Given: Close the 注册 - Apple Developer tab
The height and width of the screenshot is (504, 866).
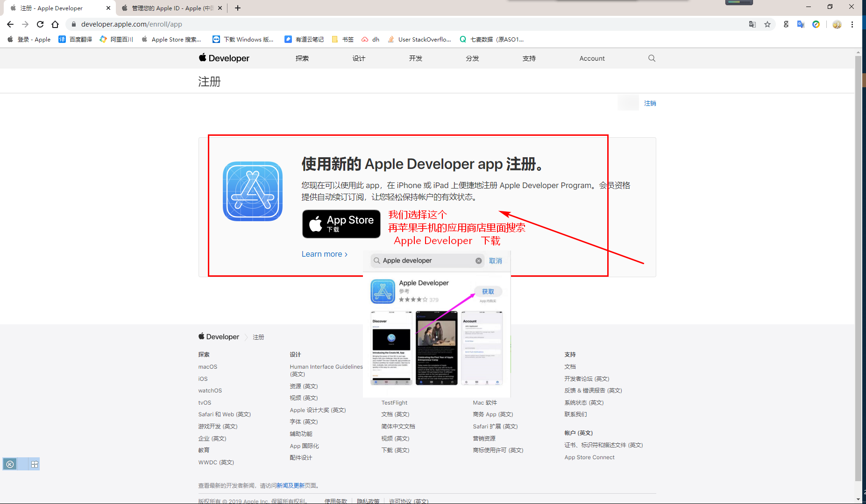Looking at the screenshot, I should coord(108,8).
